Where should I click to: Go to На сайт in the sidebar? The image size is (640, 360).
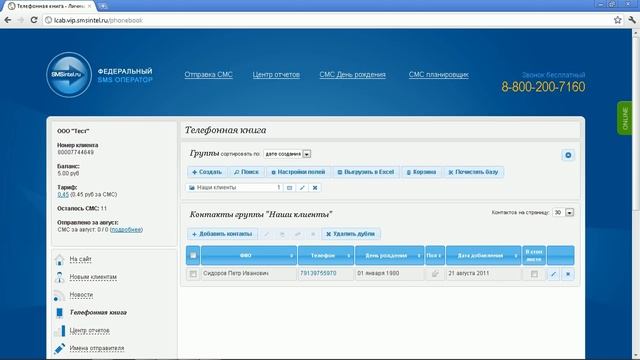coord(80,259)
